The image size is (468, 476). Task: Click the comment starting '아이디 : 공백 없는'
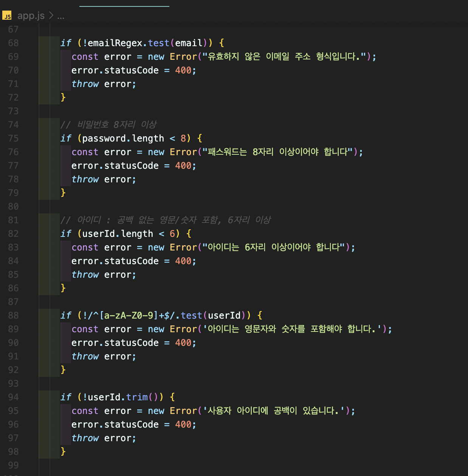pos(166,220)
